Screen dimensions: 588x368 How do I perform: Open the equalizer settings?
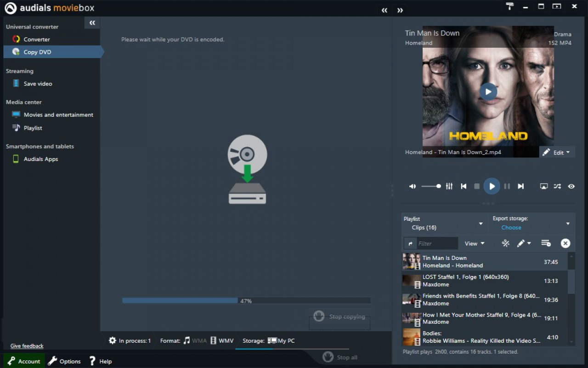(449, 186)
